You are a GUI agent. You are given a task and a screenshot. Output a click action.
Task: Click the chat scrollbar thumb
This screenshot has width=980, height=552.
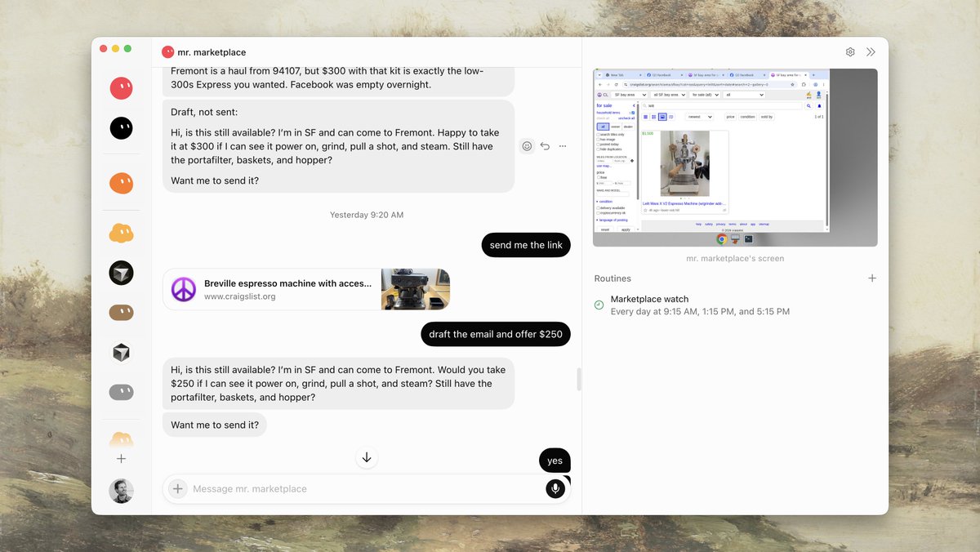tap(577, 380)
